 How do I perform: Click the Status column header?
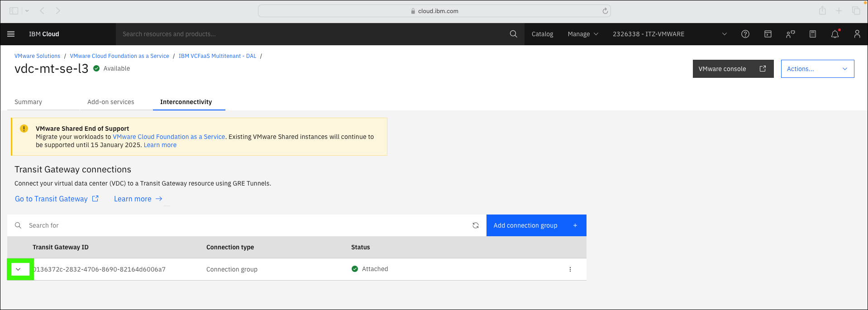(x=361, y=247)
